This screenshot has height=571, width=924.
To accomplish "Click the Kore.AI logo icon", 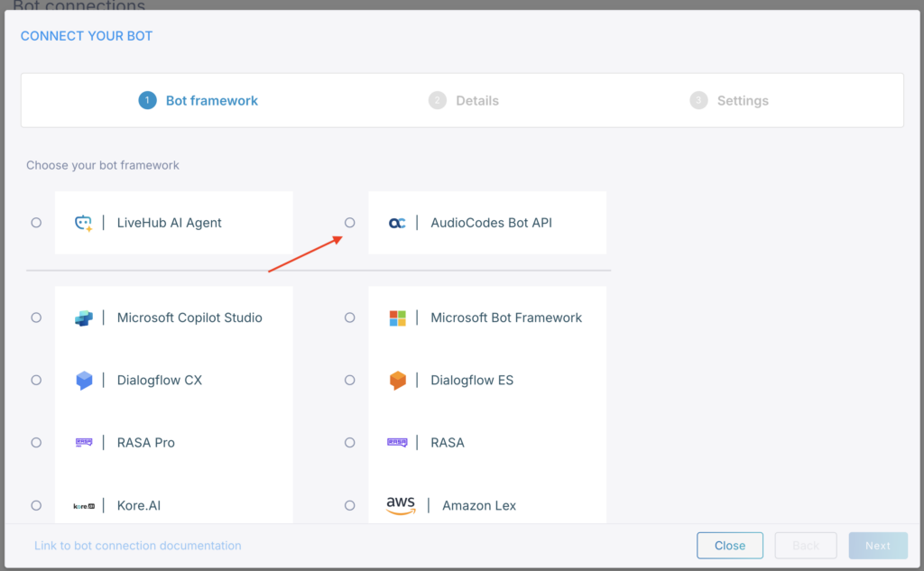I will click(x=83, y=506).
